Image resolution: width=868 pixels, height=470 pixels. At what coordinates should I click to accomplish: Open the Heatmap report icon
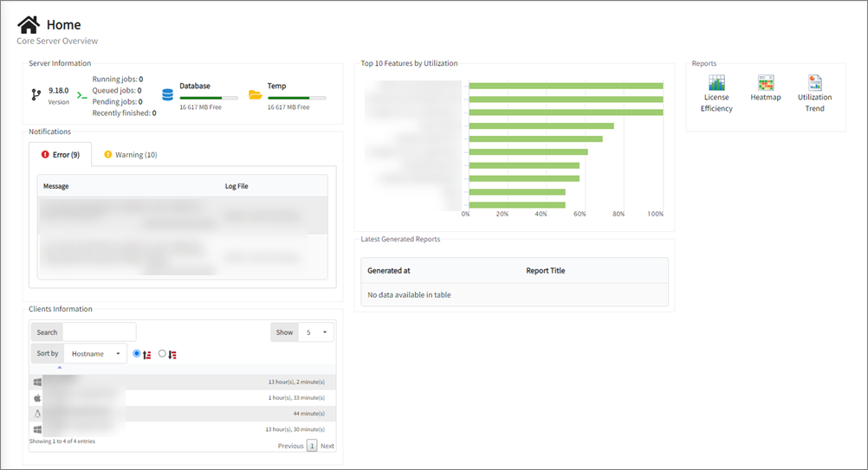pos(765,84)
